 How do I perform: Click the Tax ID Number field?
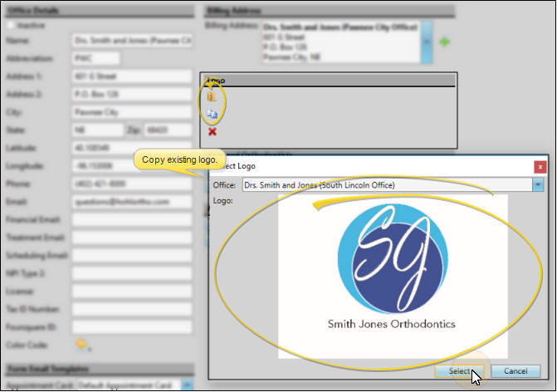click(131, 309)
